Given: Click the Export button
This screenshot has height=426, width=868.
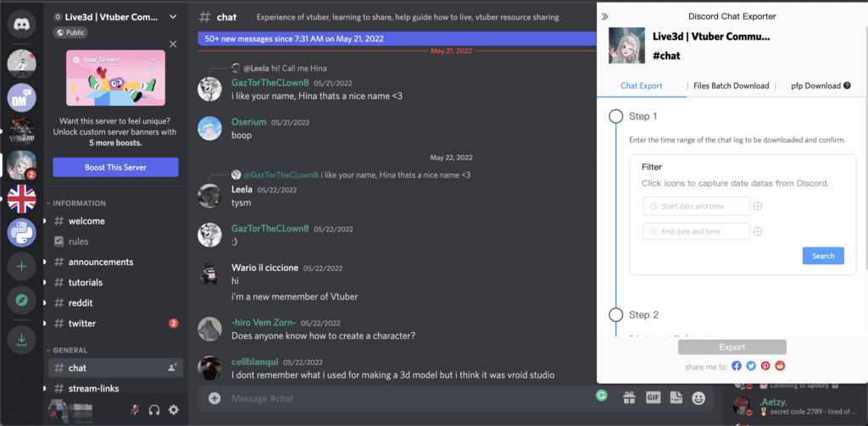Looking at the screenshot, I should (x=732, y=347).
